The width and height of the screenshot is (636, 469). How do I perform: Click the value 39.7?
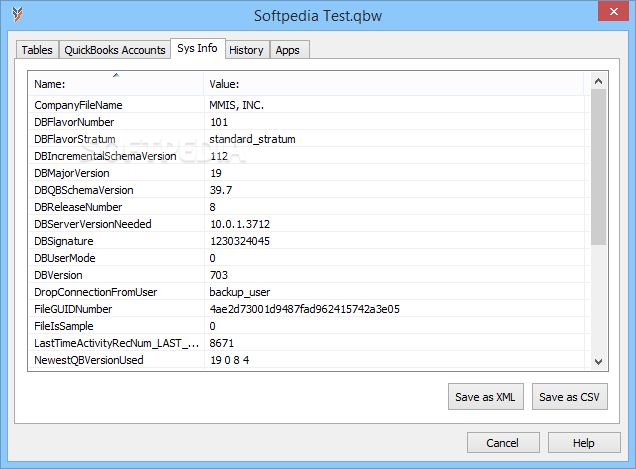[x=221, y=190]
